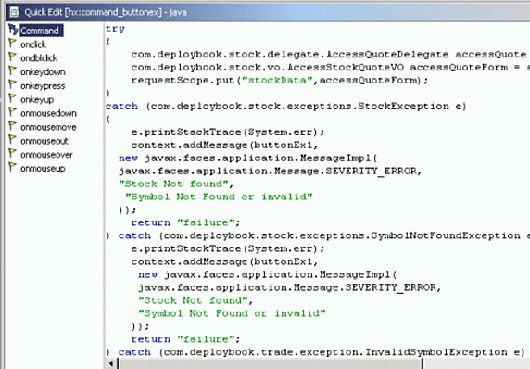This screenshot has height=369, width=530.
Task: Click the flag icon beside ondblclick
Action: 13,57
